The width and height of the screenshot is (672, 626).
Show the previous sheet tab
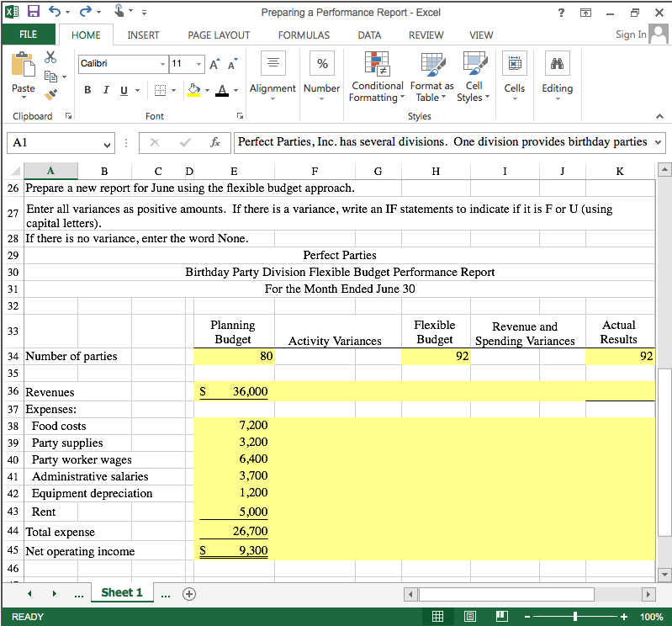point(29,594)
